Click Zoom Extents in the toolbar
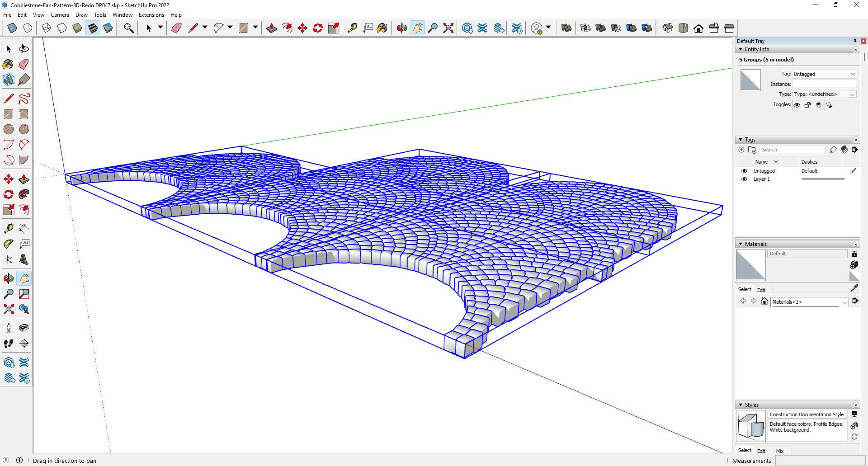Viewport: 868px width, 466px height. pos(448,28)
